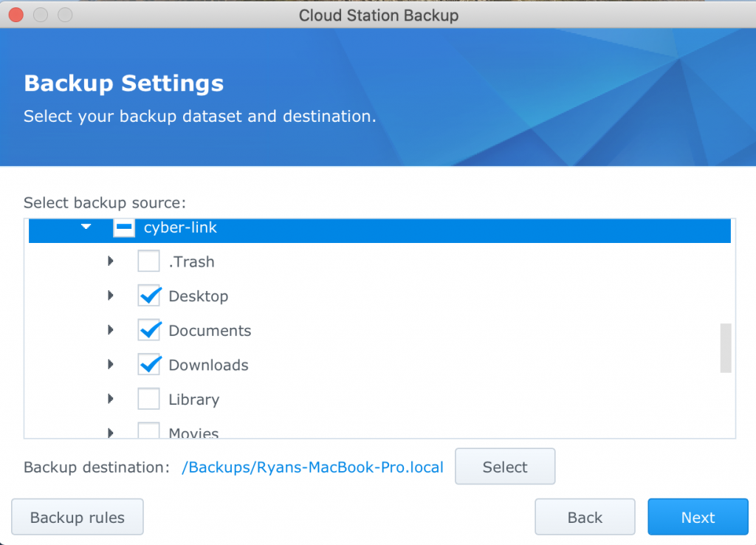The height and width of the screenshot is (545, 756).
Task: Expand the Documents folder
Action: coord(111,330)
